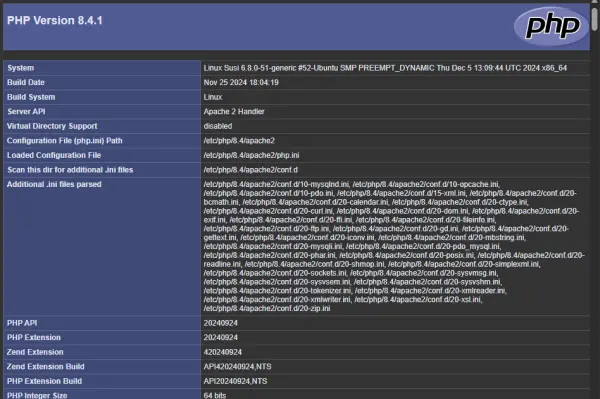Select the PHP API value 20240924
Screen dimensions: 600x399
point(220,323)
